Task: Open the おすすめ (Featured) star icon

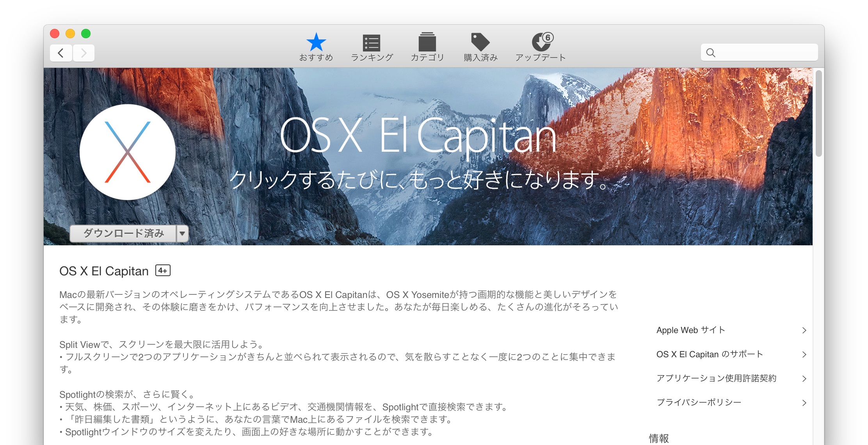Action: (316, 43)
